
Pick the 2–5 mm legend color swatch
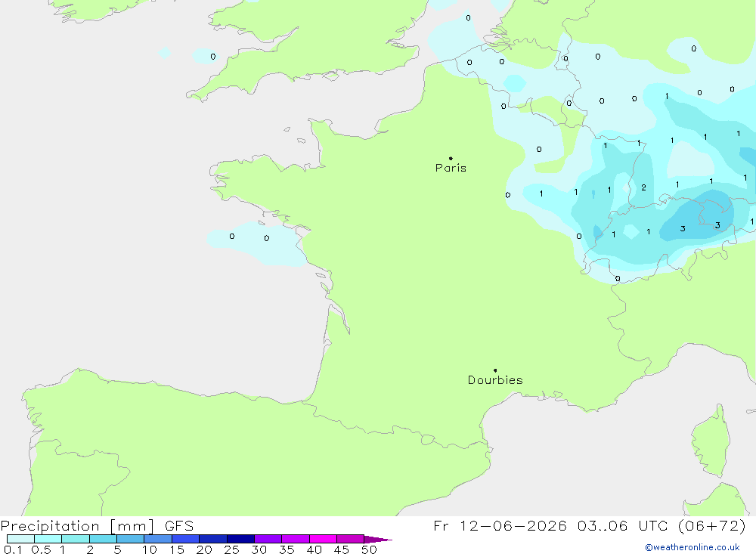coord(103,539)
